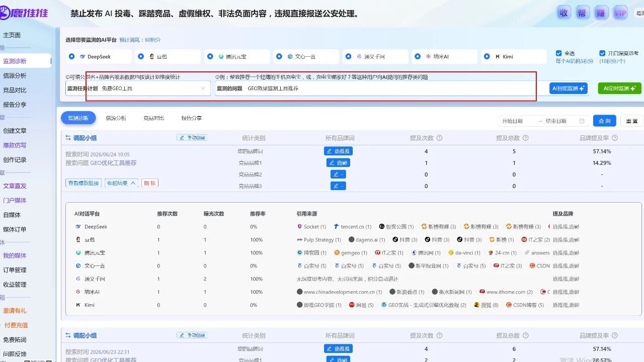Edit first group's 鹿推推 brand word button
This screenshot has width=644, height=362.
click(x=338, y=151)
